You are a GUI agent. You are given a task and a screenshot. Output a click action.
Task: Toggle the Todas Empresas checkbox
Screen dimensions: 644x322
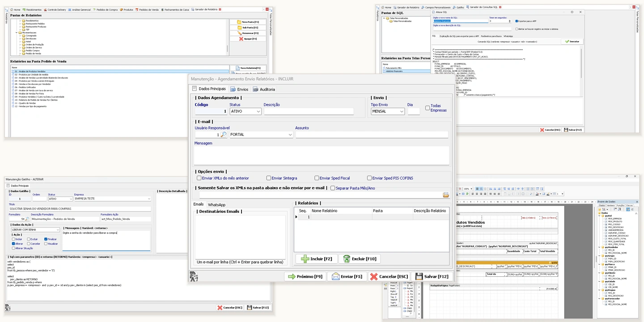coord(428,108)
